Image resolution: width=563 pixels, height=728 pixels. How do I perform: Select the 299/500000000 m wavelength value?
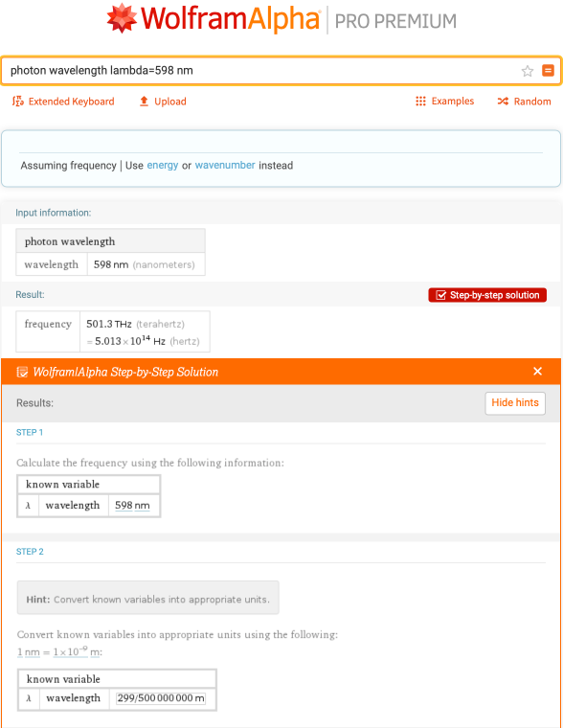pyautogui.click(x=161, y=697)
